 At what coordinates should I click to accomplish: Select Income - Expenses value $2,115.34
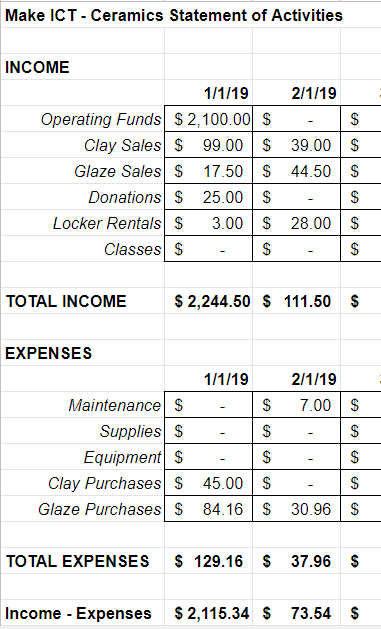click(x=209, y=613)
